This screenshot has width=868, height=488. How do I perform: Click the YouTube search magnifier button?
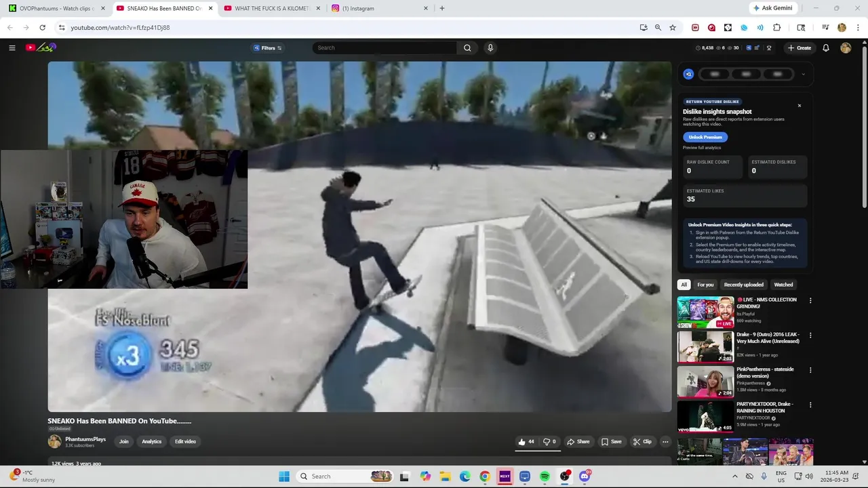[x=467, y=48]
